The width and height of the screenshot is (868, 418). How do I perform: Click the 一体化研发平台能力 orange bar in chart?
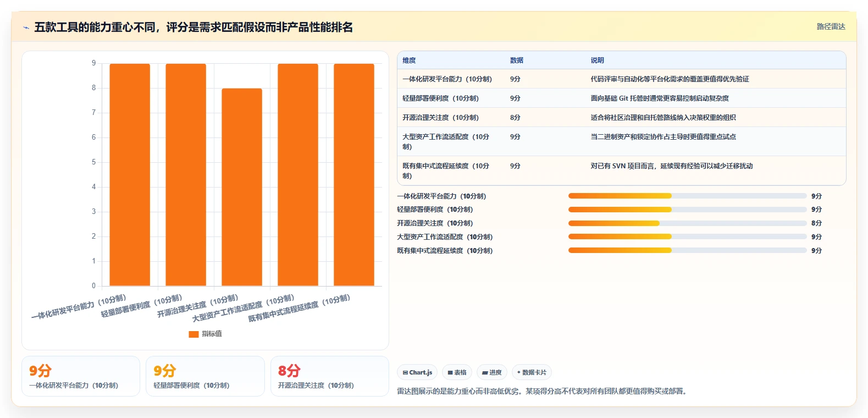click(130, 175)
